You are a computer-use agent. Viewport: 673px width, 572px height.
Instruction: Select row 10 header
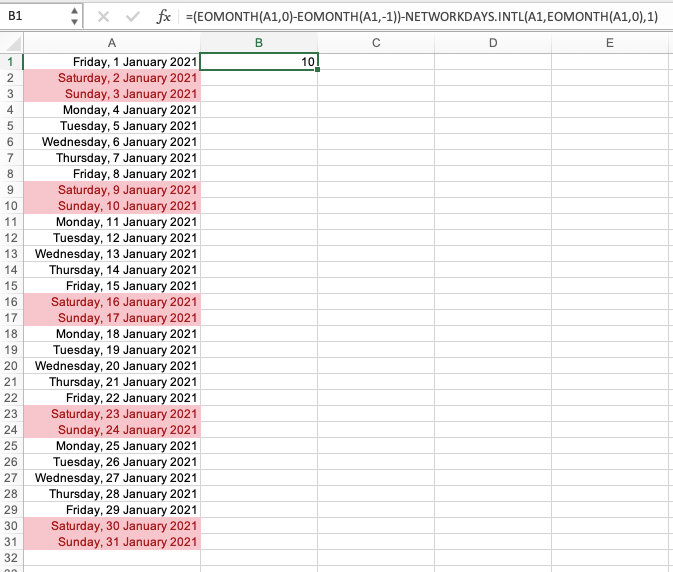pos(11,206)
